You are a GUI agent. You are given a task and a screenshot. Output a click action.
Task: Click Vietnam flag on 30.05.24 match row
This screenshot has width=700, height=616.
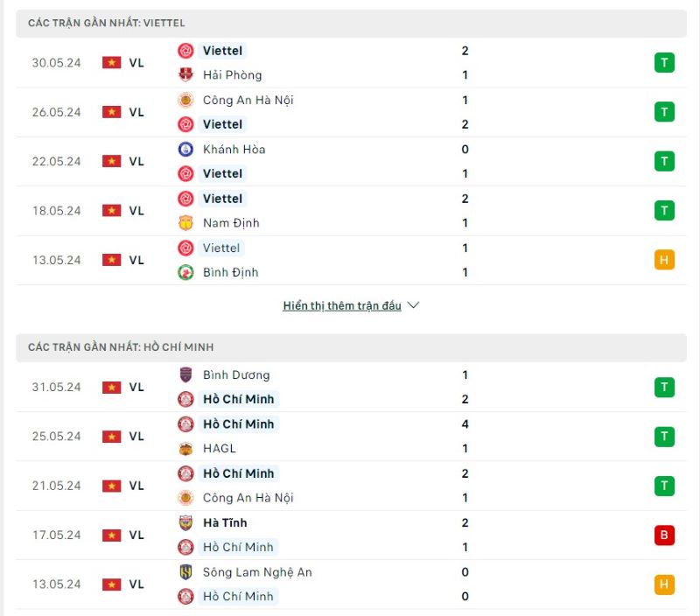coord(112,62)
